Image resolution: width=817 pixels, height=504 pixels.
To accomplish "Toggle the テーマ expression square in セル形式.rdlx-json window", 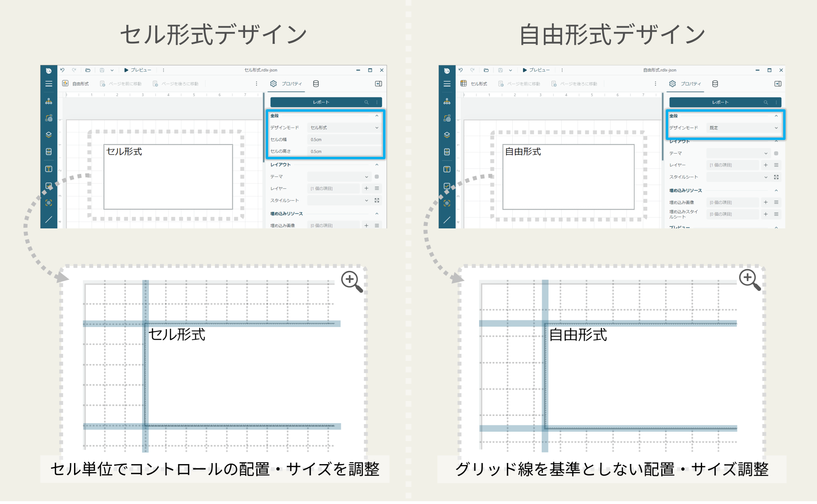I will click(377, 177).
